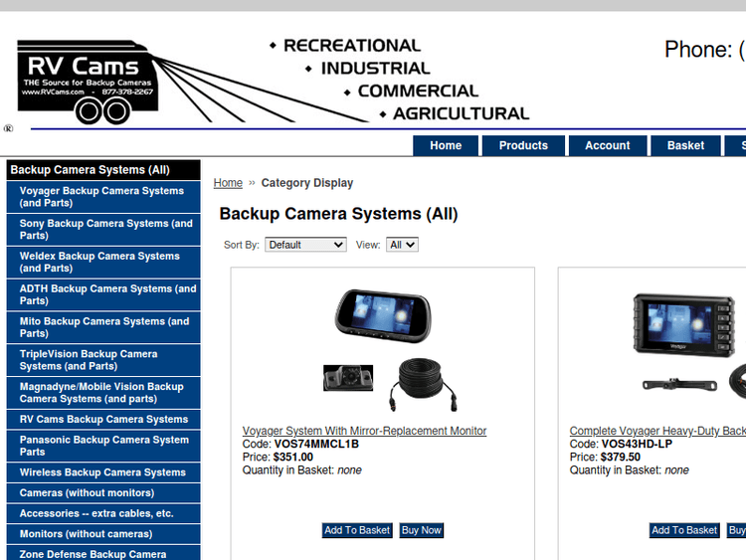Screen dimensions: 746x560
Task: Click the Phone number header text
Action: (x=705, y=50)
